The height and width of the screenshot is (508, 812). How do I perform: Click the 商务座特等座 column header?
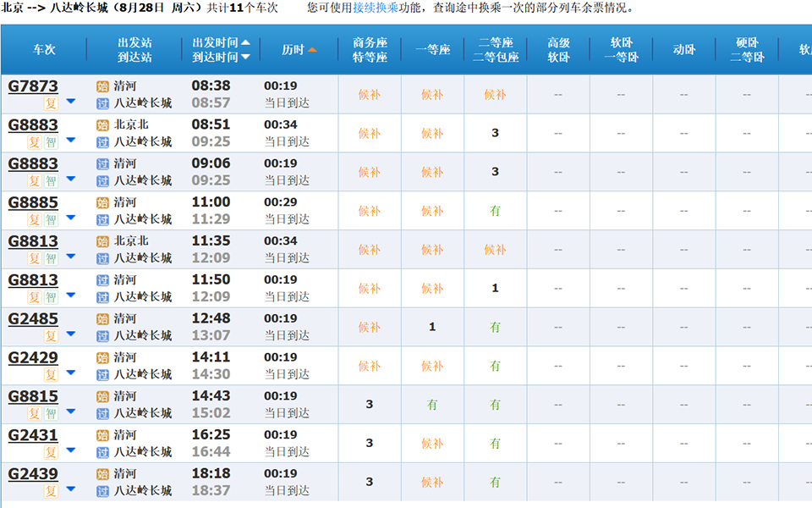pyautogui.click(x=370, y=49)
